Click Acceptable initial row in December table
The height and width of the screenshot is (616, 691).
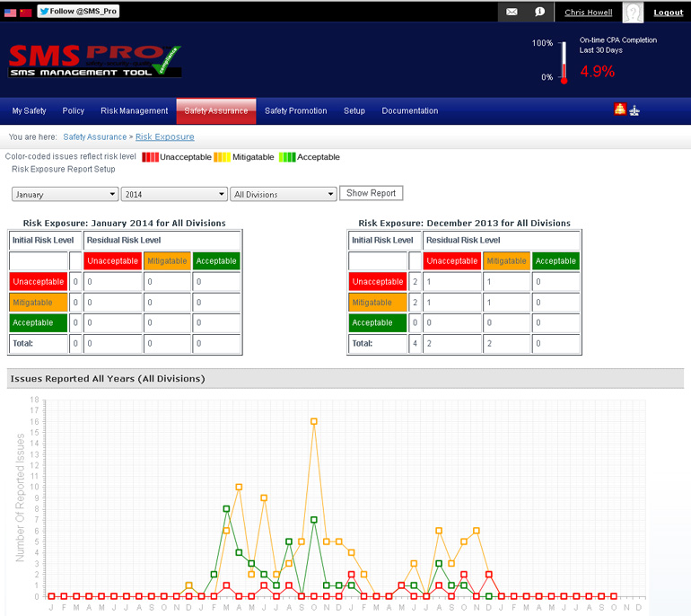coord(378,322)
